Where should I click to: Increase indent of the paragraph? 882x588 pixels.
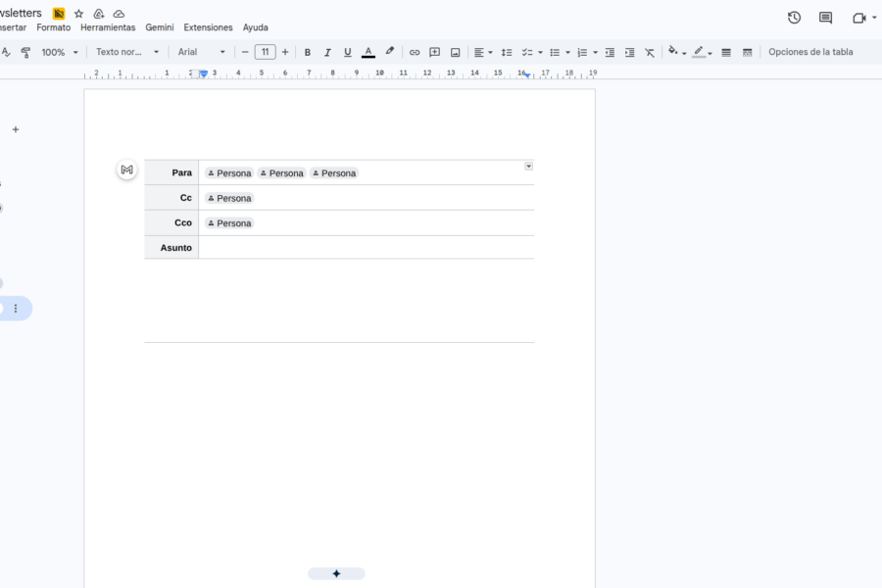[630, 52]
